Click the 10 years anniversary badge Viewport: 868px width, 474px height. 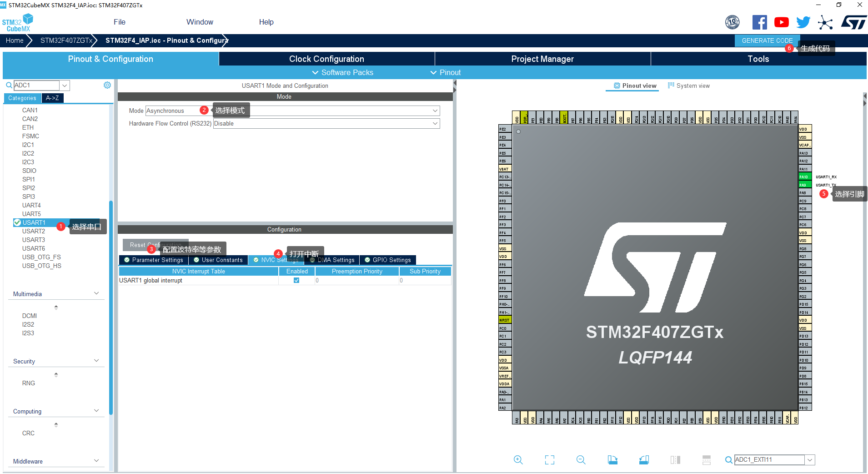732,22
